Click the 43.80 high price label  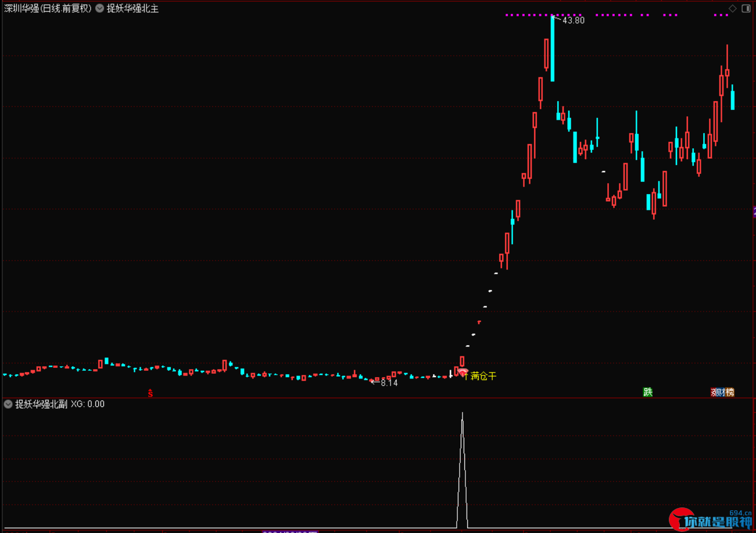(x=574, y=20)
